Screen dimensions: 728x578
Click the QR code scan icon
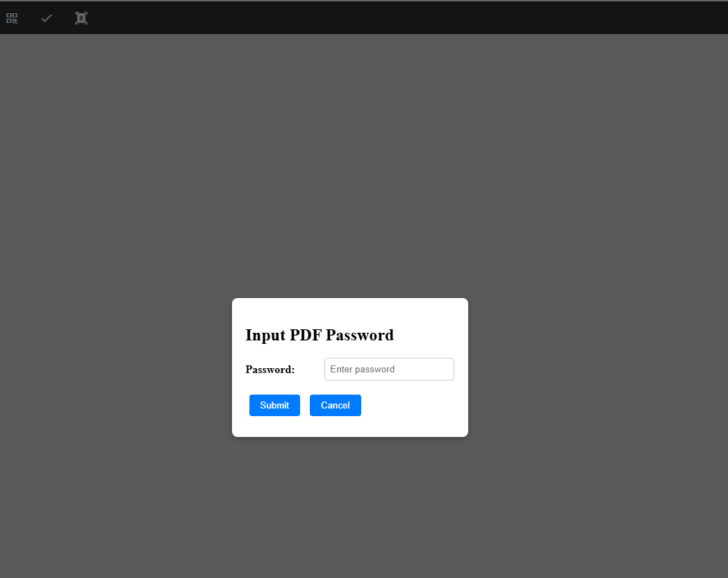click(12, 18)
